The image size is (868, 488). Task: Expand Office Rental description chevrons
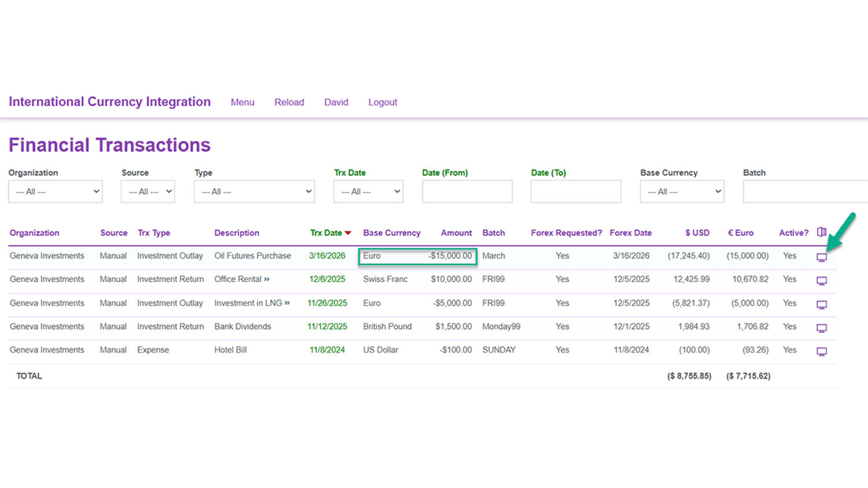267,279
